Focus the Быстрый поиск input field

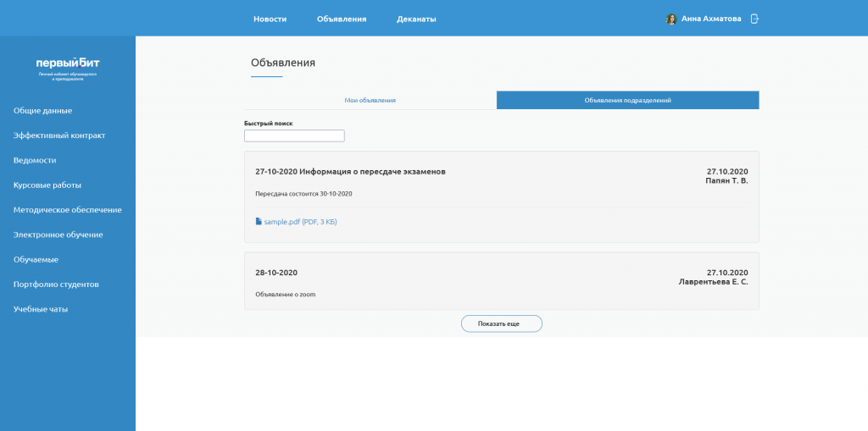click(x=294, y=135)
